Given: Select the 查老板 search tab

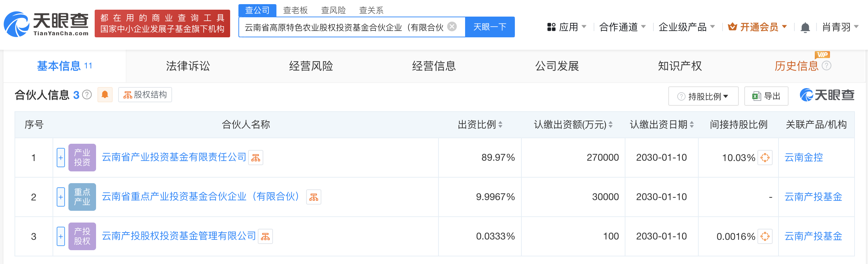Looking at the screenshot, I should click(x=295, y=10).
